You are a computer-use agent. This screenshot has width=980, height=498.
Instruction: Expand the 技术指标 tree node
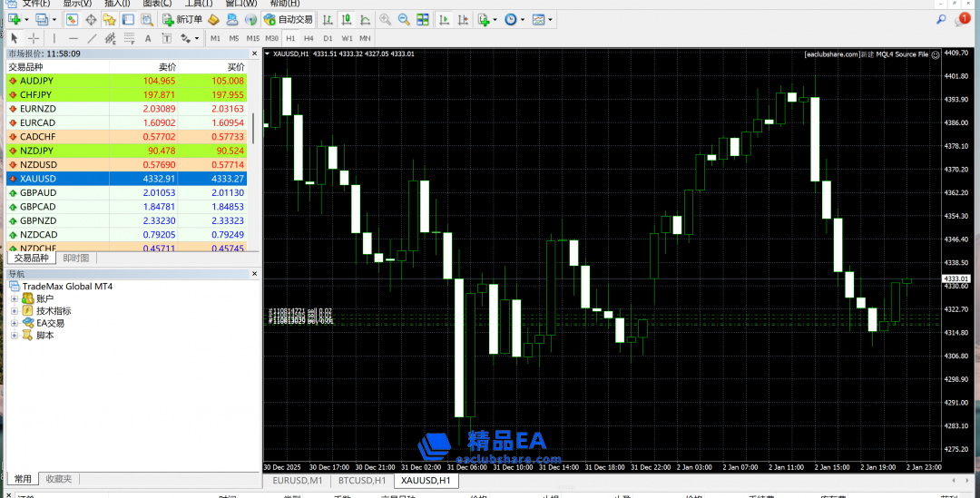[x=15, y=311]
